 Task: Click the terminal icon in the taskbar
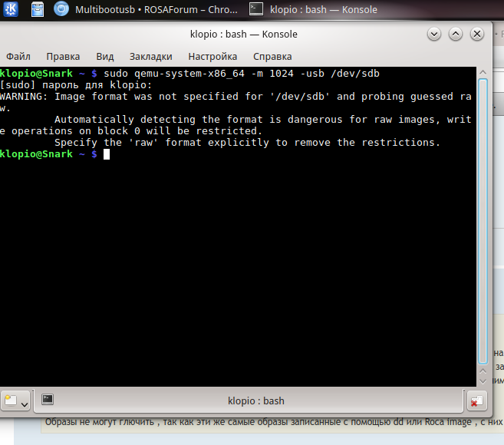256,9
